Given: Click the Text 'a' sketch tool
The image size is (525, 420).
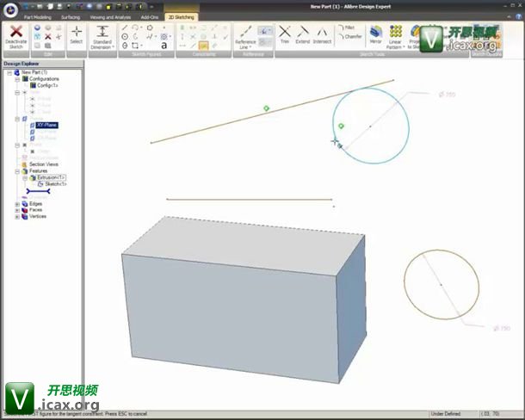Looking at the screenshot, I should (x=164, y=46).
